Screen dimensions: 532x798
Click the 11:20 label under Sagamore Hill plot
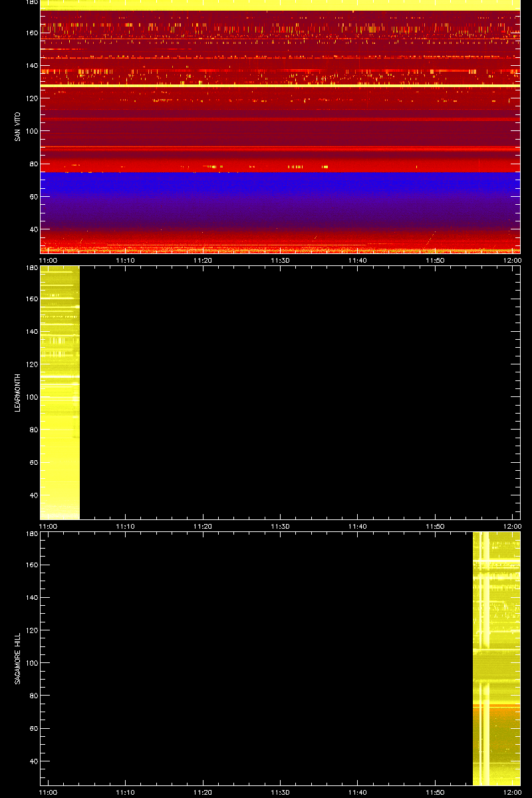[203, 792]
